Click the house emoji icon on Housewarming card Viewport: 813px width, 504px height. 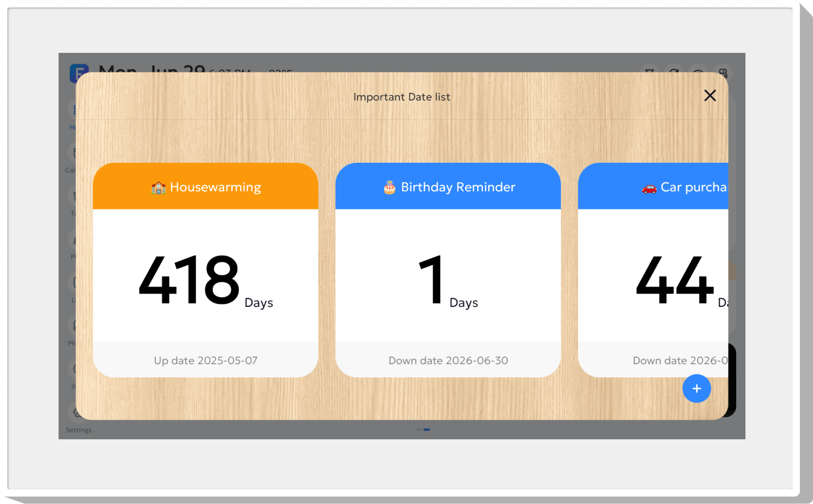click(158, 188)
